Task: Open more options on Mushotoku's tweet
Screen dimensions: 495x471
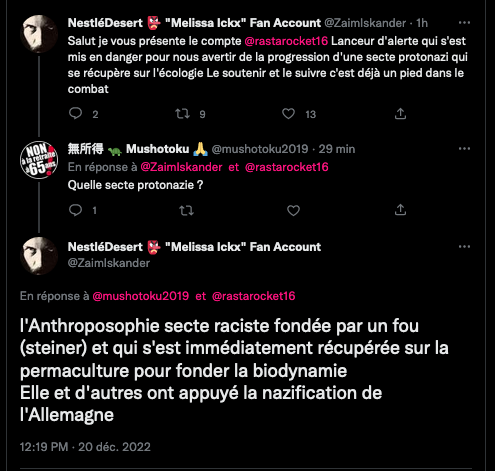Action: point(464,149)
